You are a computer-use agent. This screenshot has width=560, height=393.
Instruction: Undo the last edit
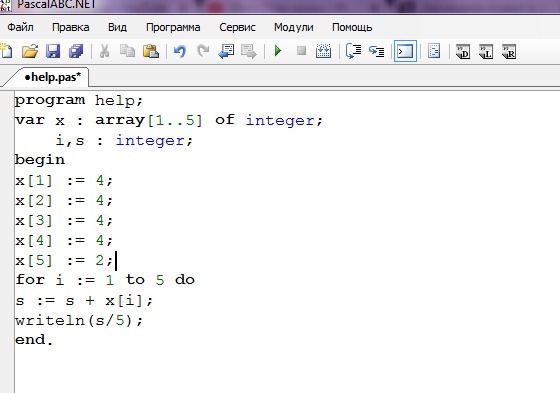[180, 51]
